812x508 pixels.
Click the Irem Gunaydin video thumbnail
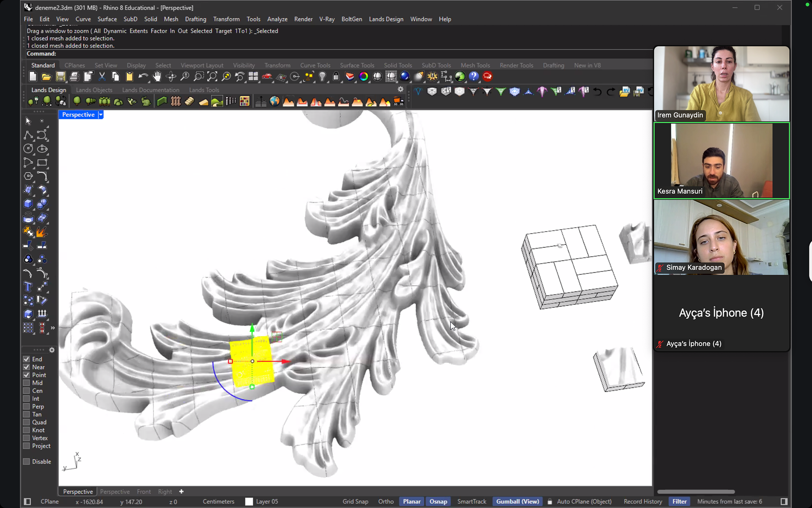pos(721,84)
